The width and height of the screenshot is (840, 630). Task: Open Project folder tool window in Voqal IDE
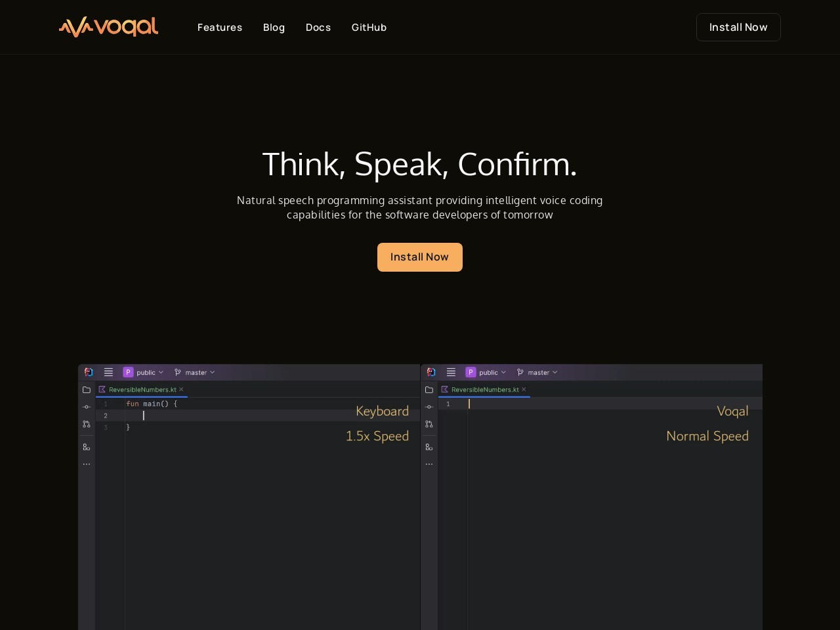tap(429, 390)
